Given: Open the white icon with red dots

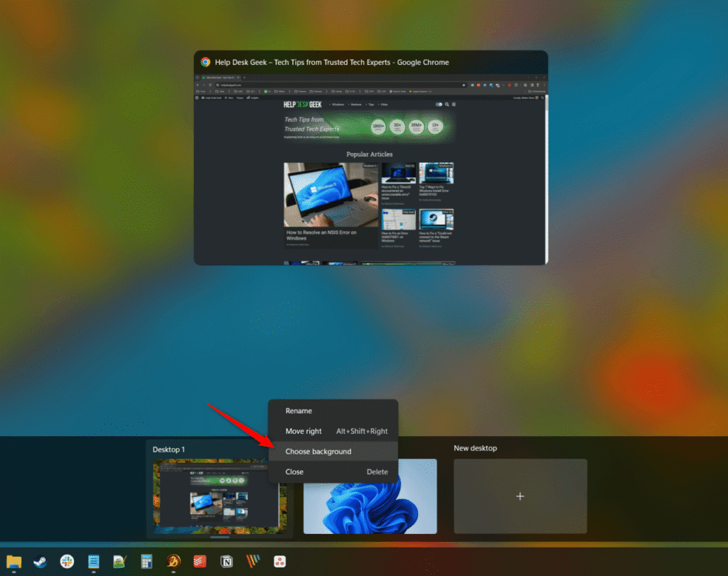Looking at the screenshot, I should [x=280, y=562].
